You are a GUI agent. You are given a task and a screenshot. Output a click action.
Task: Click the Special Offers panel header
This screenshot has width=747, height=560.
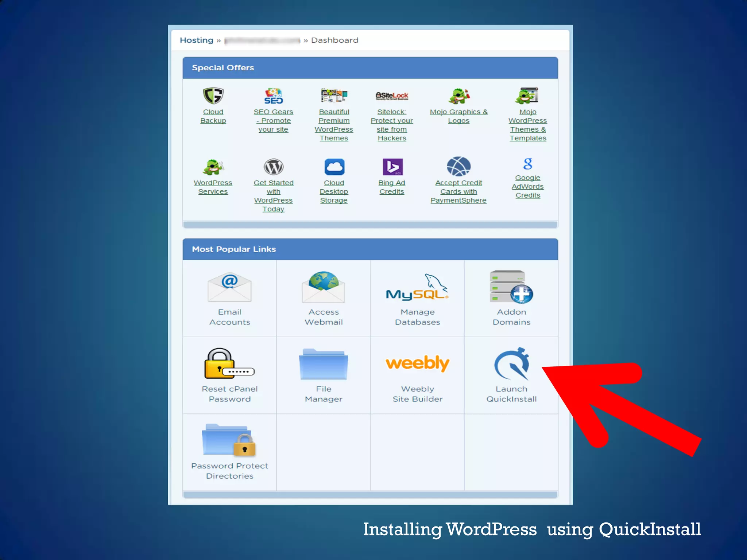point(370,67)
